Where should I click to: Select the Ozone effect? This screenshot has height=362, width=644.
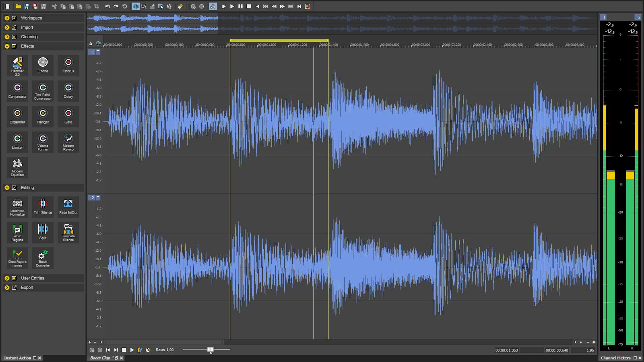[43, 65]
